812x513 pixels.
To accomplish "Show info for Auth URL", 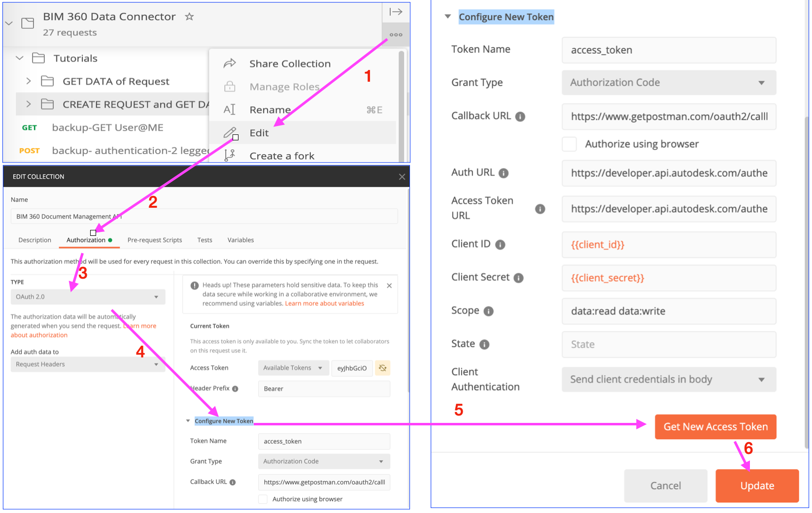I will point(504,173).
